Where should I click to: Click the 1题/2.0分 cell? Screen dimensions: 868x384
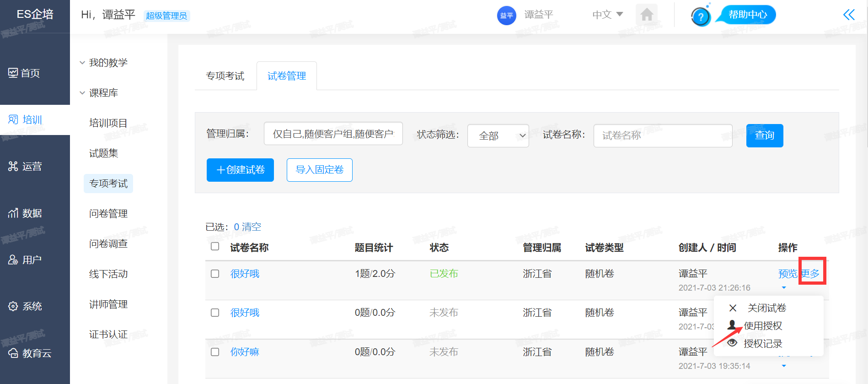point(375,274)
